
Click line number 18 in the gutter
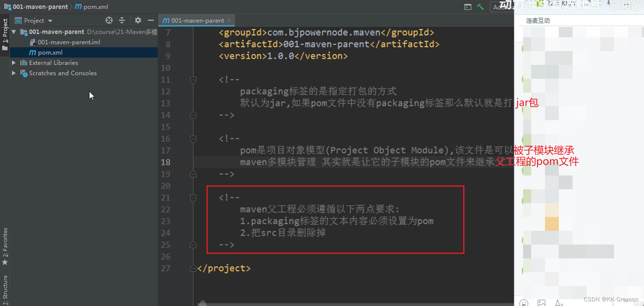pyautogui.click(x=165, y=162)
